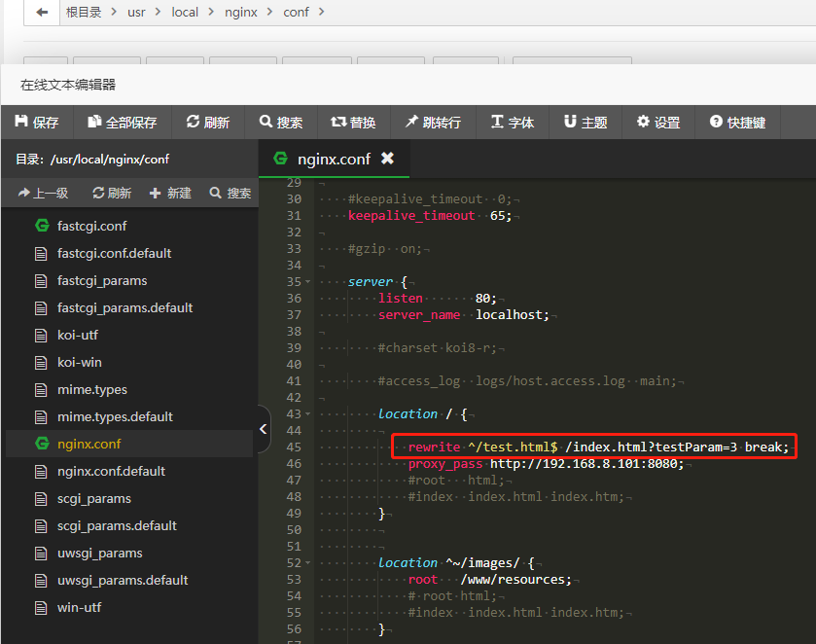Open fastcgi.conf.default file
816x644 pixels.
(129, 253)
